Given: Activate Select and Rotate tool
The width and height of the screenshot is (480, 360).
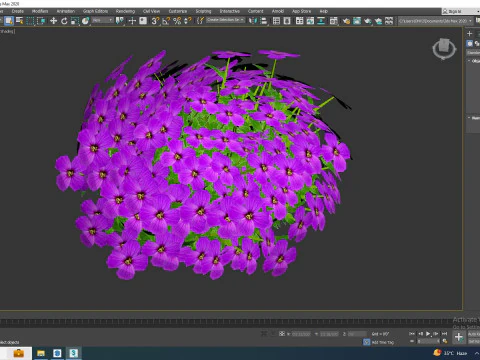Looking at the screenshot, I should pos(64,21).
